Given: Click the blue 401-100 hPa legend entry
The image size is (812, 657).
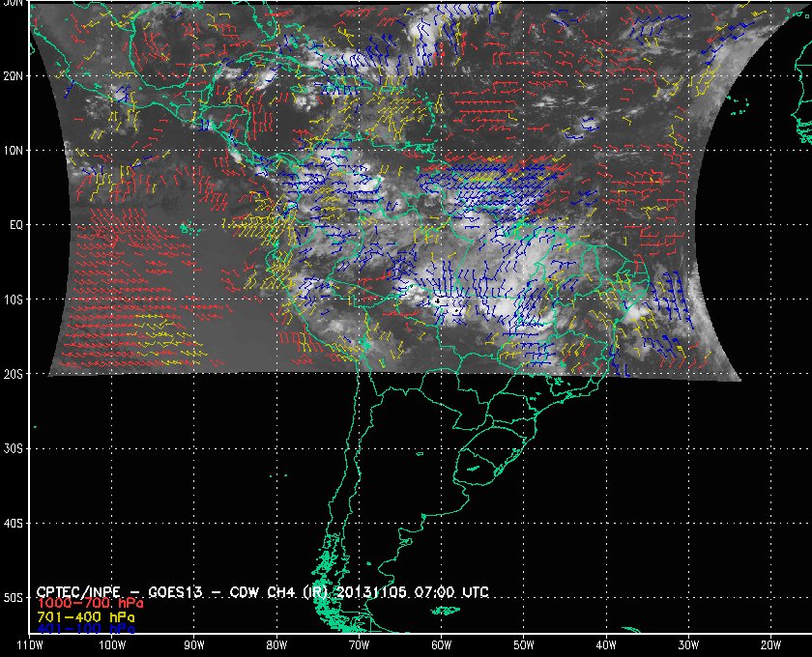Looking at the screenshot, I should pyautogui.click(x=85, y=630).
